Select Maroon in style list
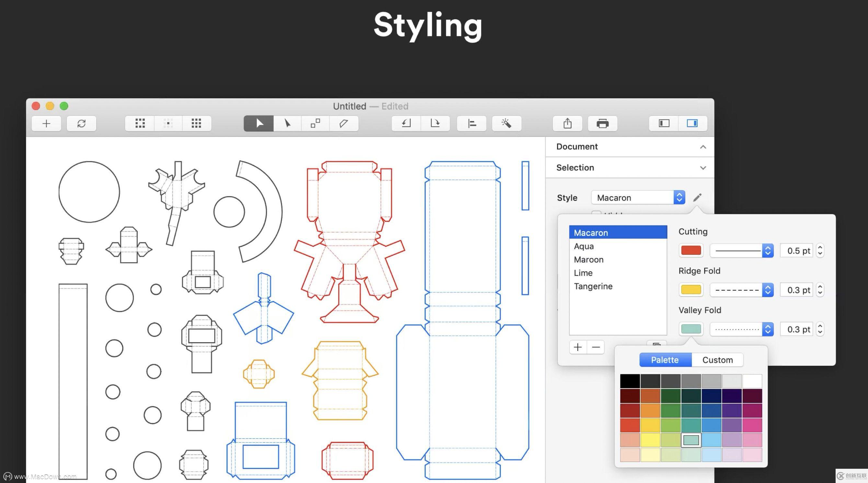868x483 pixels. [618, 259]
